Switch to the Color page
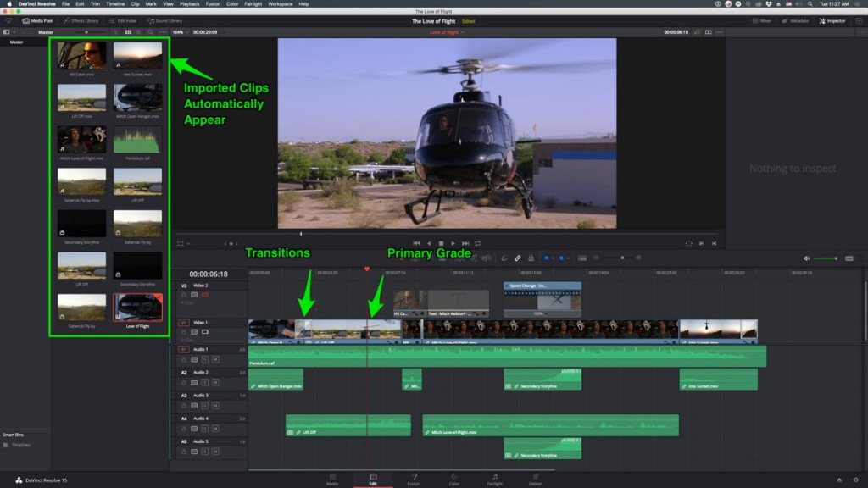The width and height of the screenshot is (868, 488). click(454, 480)
